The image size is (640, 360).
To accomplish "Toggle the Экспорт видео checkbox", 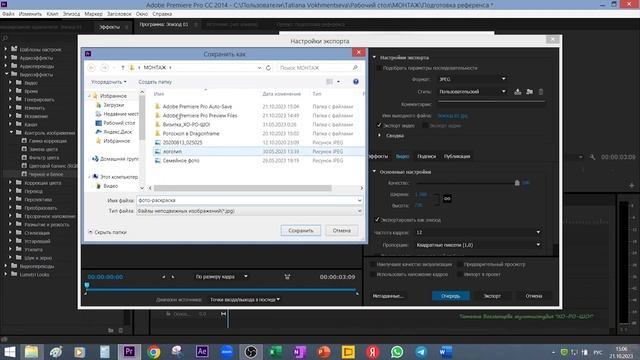I will [x=379, y=125].
